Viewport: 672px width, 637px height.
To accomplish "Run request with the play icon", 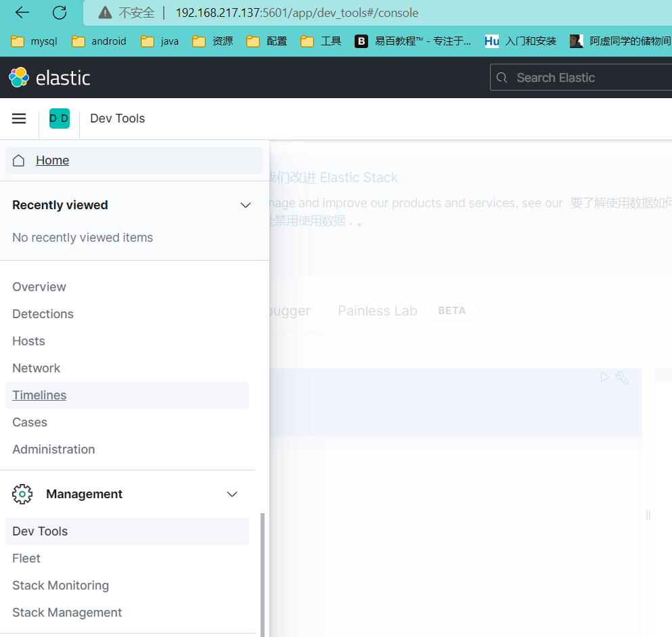I will point(604,377).
